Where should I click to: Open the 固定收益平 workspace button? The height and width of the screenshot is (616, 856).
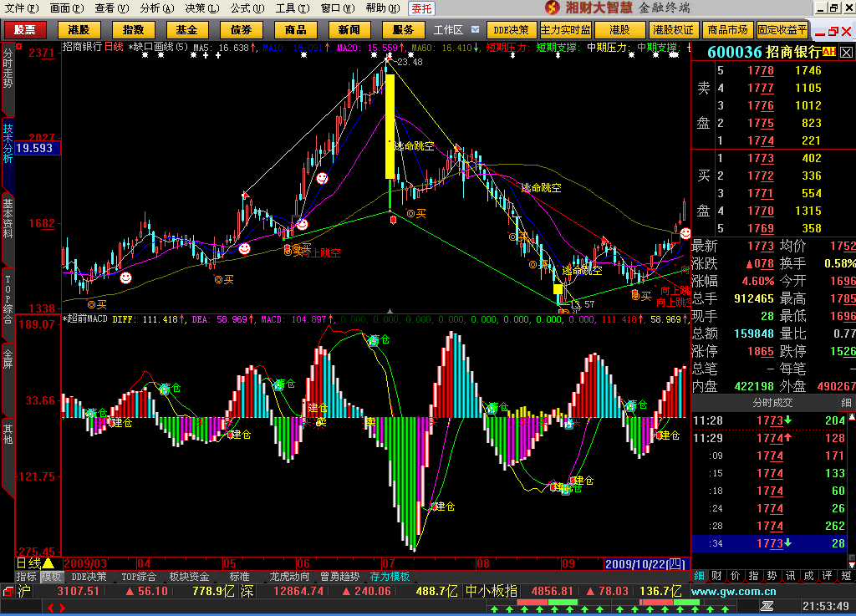coord(782,30)
